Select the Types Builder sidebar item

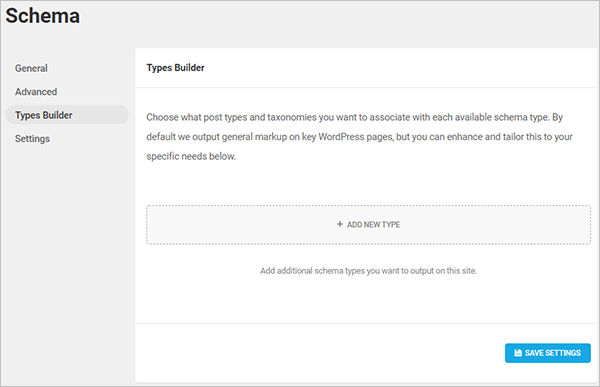click(x=67, y=115)
